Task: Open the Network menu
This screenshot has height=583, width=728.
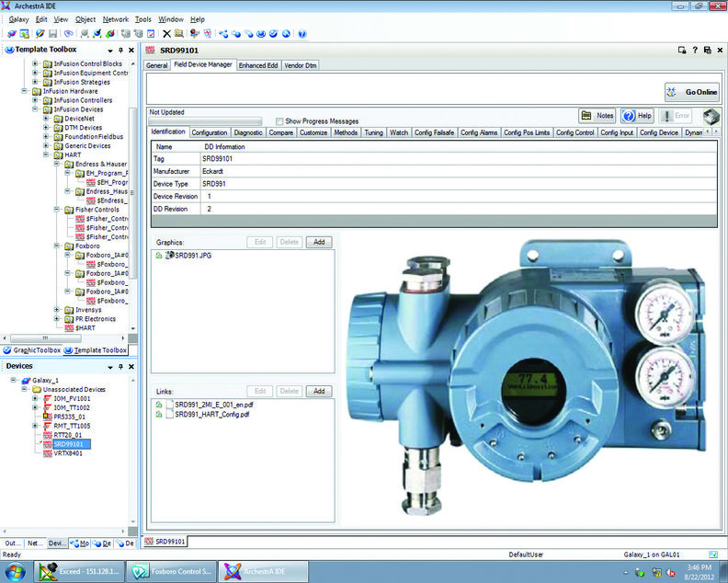Action: (x=116, y=19)
